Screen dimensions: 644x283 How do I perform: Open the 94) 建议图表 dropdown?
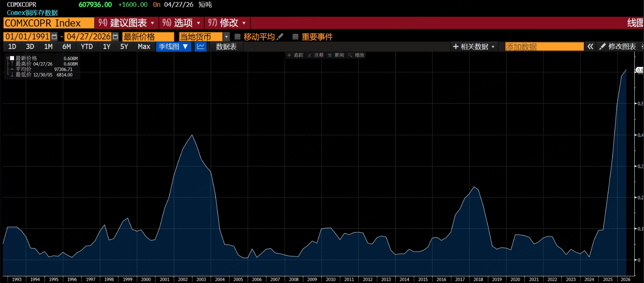[126, 23]
